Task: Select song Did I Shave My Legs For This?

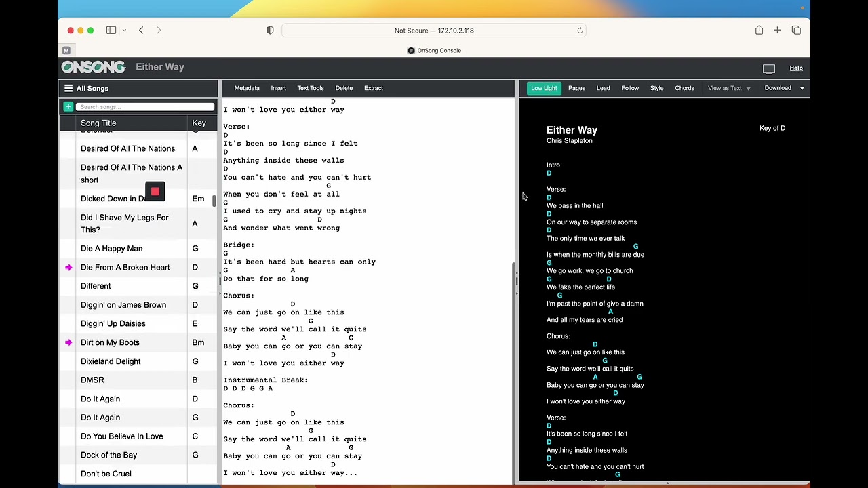Action: 125,224
